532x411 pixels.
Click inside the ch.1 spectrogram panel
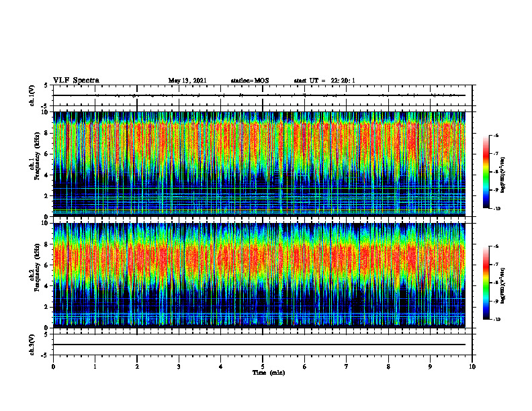[259, 164]
